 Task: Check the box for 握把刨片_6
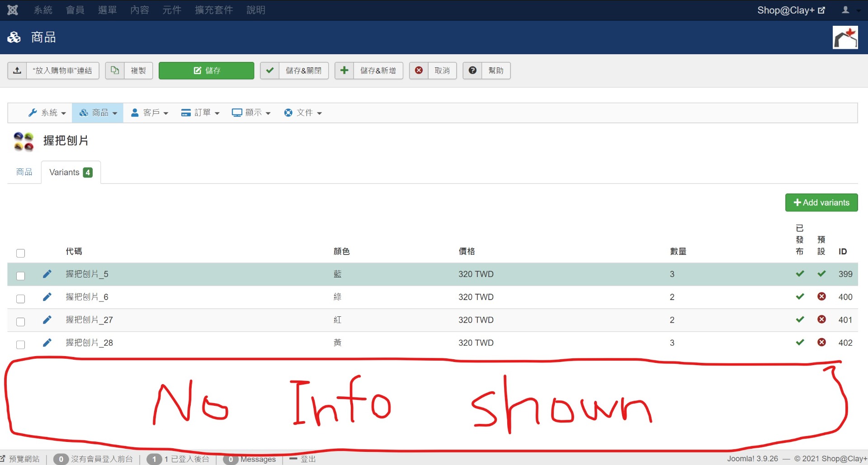[20, 299]
